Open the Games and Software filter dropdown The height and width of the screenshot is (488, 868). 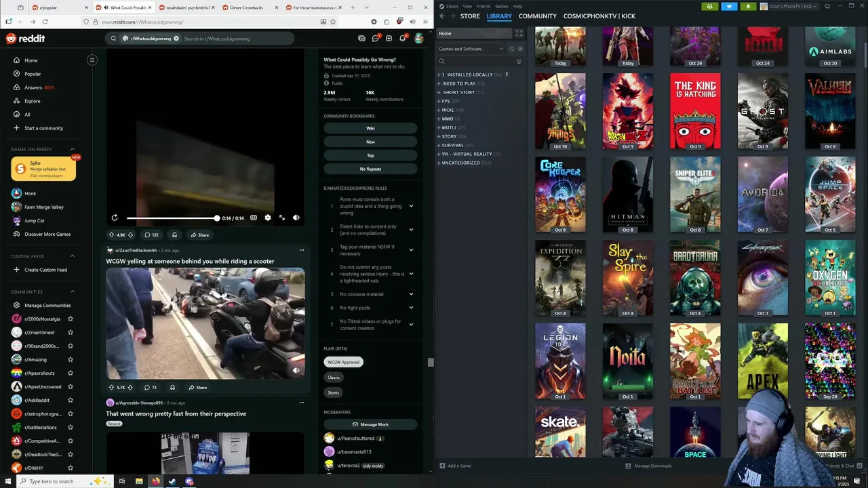point(471,49)
